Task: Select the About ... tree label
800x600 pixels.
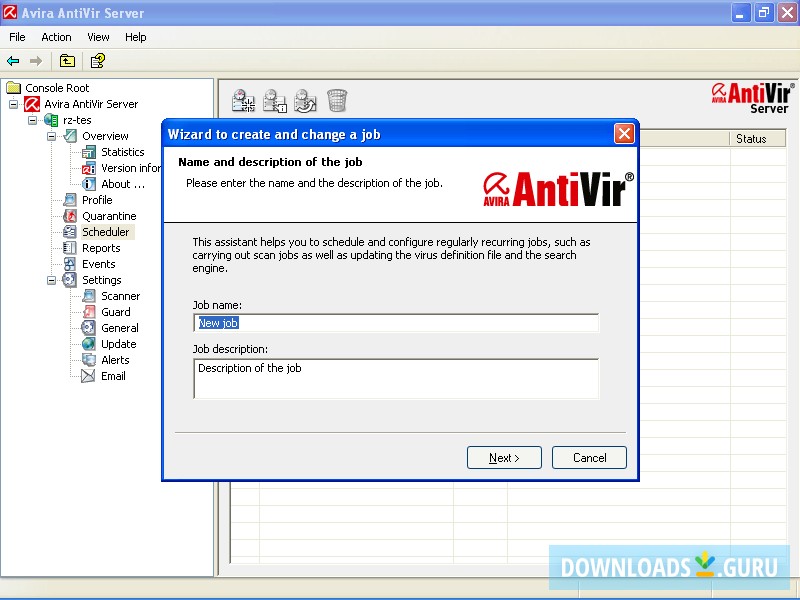Action: coord(123,184)
